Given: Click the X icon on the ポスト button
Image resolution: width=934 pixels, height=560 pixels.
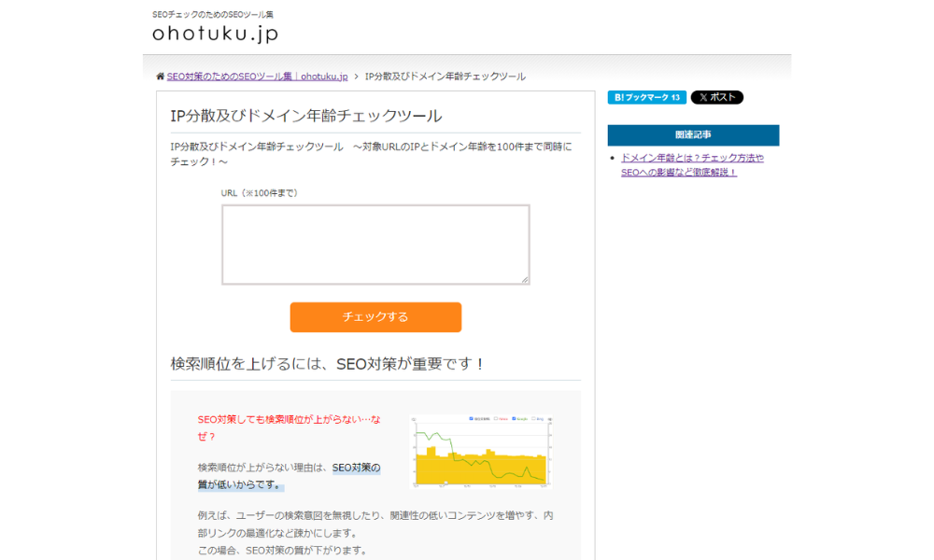Looking at the screenshot, I should coord(702,97).
